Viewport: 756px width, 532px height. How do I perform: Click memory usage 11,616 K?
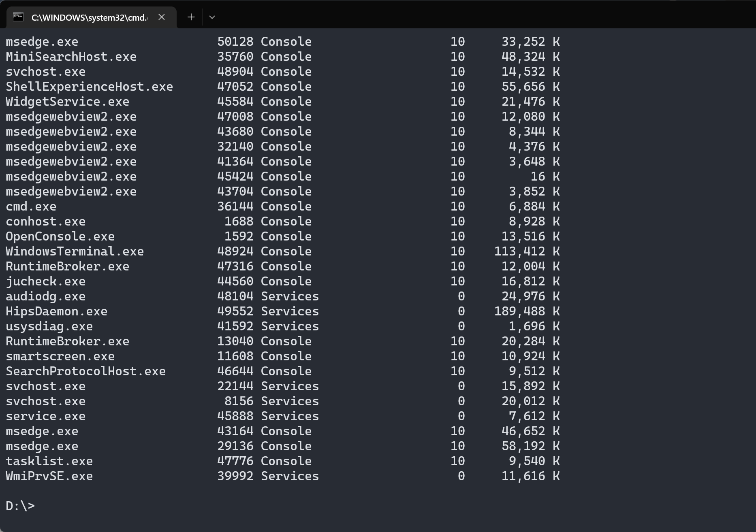click(531, 476)
